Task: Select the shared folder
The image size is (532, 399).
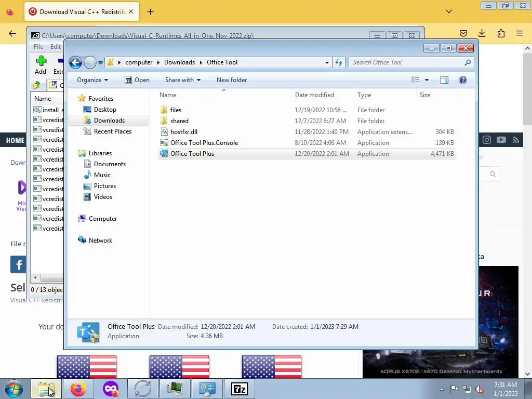Action: tap(307, 121)
